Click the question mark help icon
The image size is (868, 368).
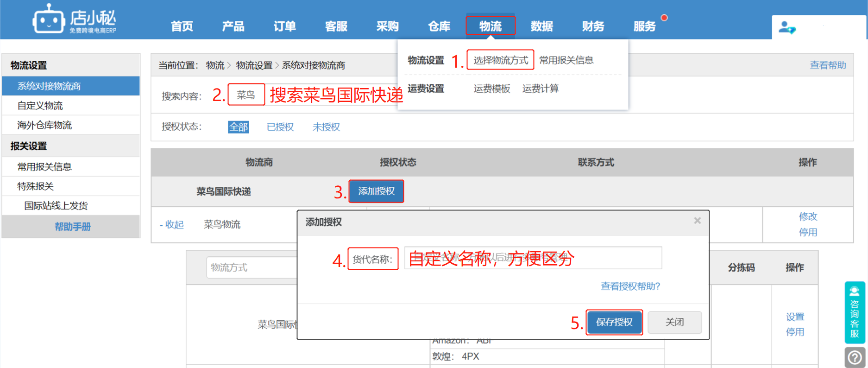pyautogui.click(x=855, y=357)
